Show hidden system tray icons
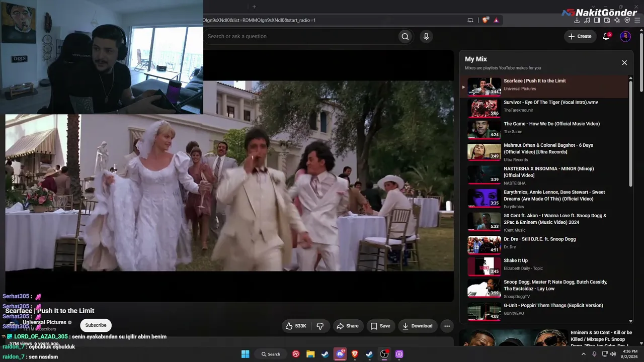This screenshot has height=362, width=644. point(584,354)
